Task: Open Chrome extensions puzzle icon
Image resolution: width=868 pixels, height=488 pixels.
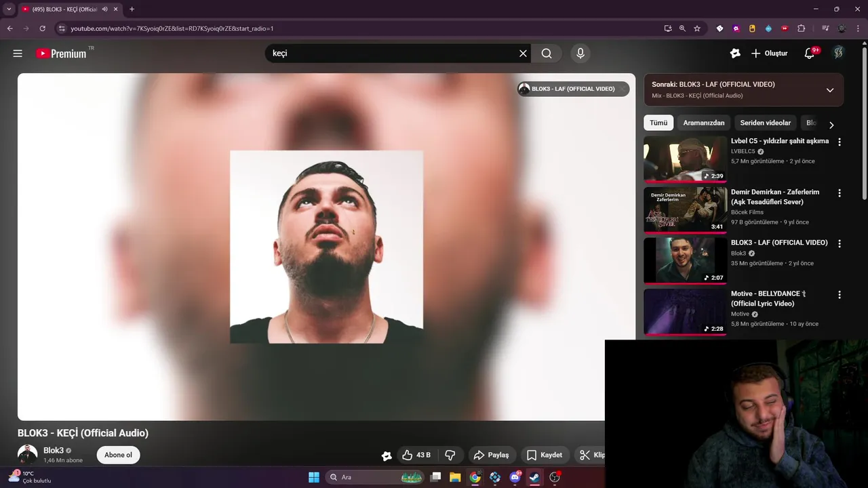Action: click(x=801, y=28)
